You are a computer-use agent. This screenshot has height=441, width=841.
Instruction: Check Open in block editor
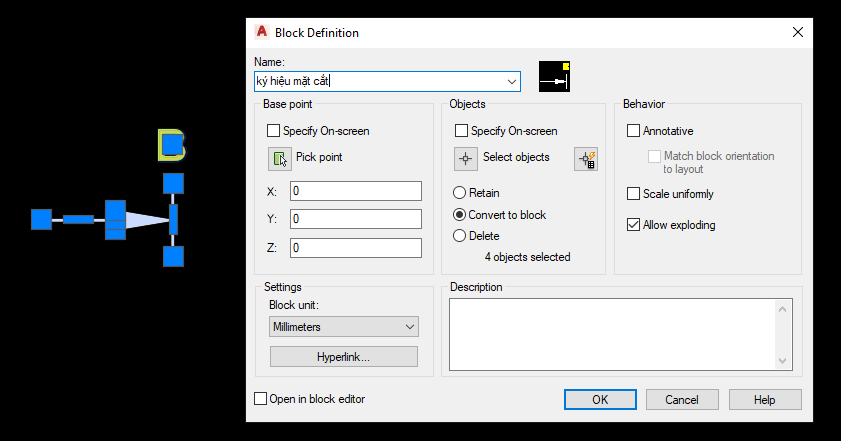(x=261, y=399)
